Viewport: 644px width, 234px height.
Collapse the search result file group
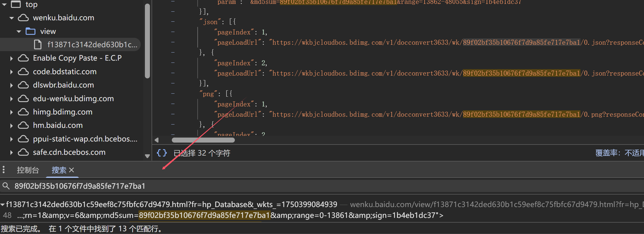[2, 205]
